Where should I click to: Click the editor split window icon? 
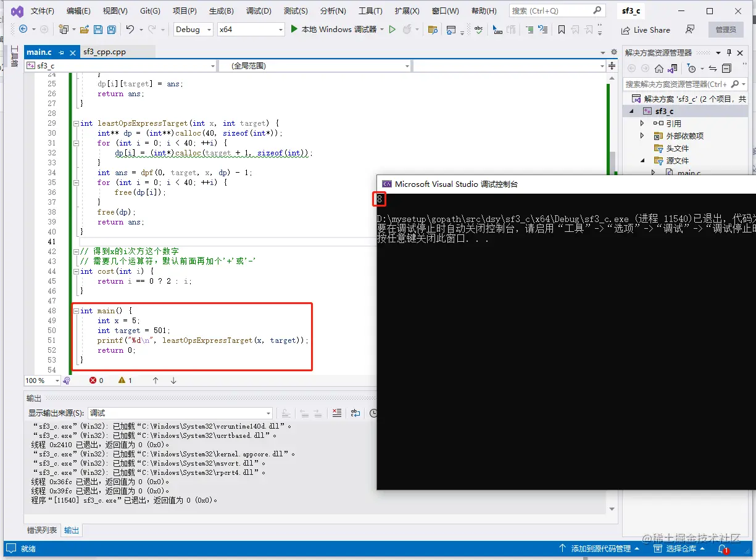(612, 65)
